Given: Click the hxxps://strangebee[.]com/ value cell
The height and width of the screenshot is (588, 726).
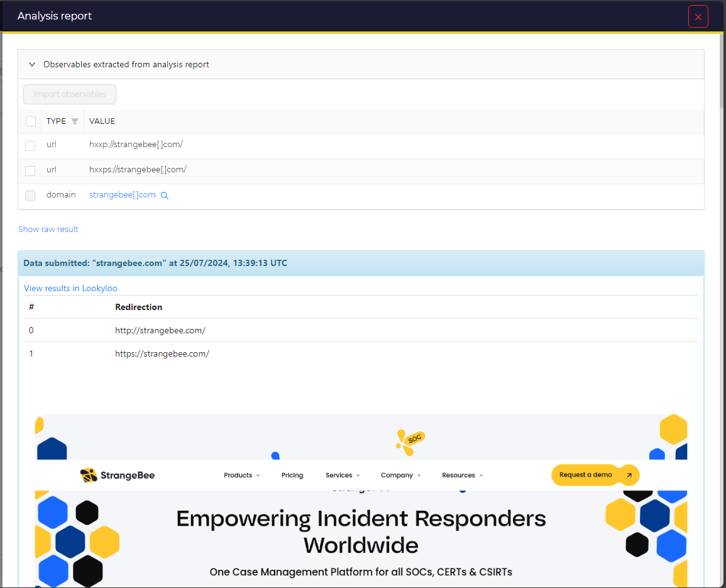Looking at the screenshot, I should [x=138, y=170].
